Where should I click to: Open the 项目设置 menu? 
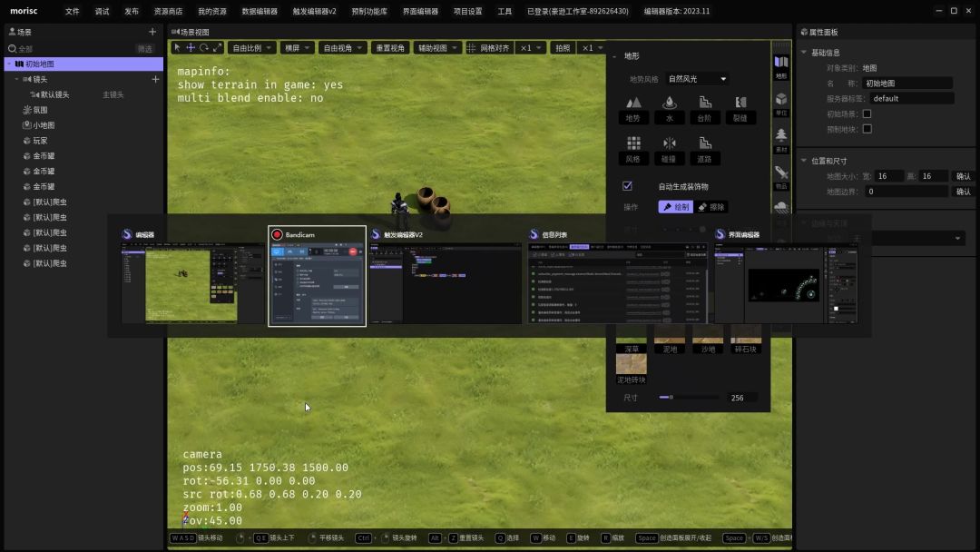click(x=467, y=12)
